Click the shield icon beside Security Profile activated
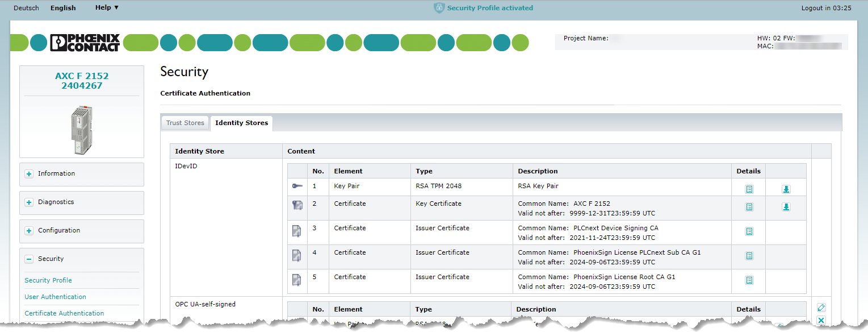The height and width of the screenshot is (332, 868). point(439,8)
